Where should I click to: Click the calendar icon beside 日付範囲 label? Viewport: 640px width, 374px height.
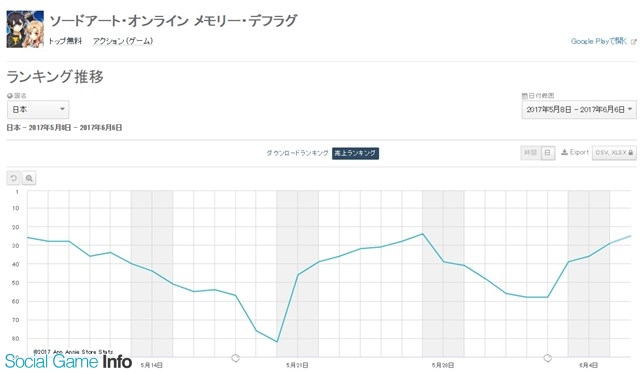(x=524, y=96)
